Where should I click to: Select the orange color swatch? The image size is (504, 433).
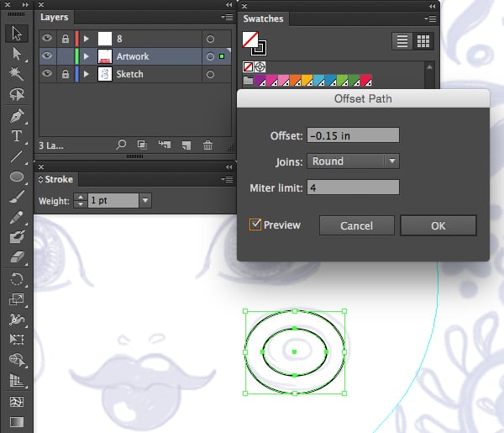pos(295,81)
